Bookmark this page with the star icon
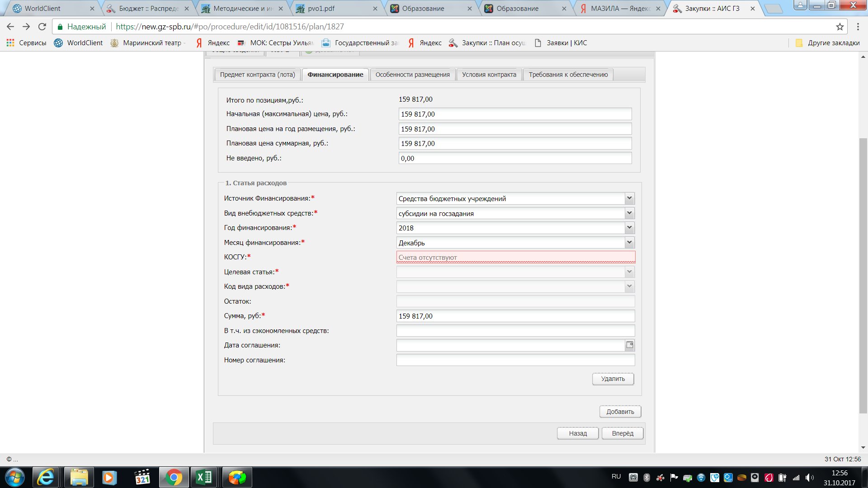Screen dimensions: 868x488 (x=840, y=27)
